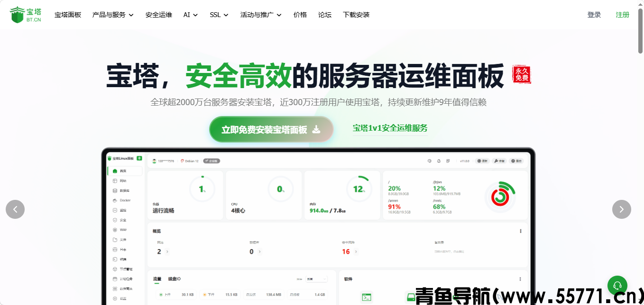Click the terminal software icon under 软件
The width and height of the screenshot is (644, 305).
366,297
